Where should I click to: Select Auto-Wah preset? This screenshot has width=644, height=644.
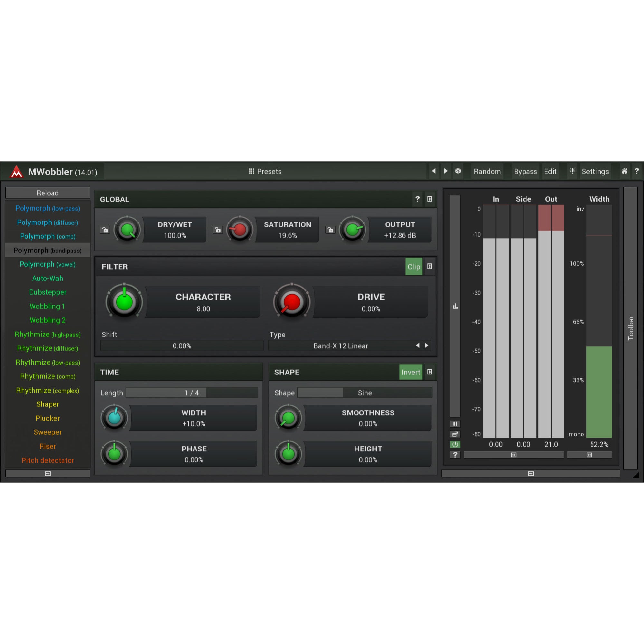(x=48, y=278)
